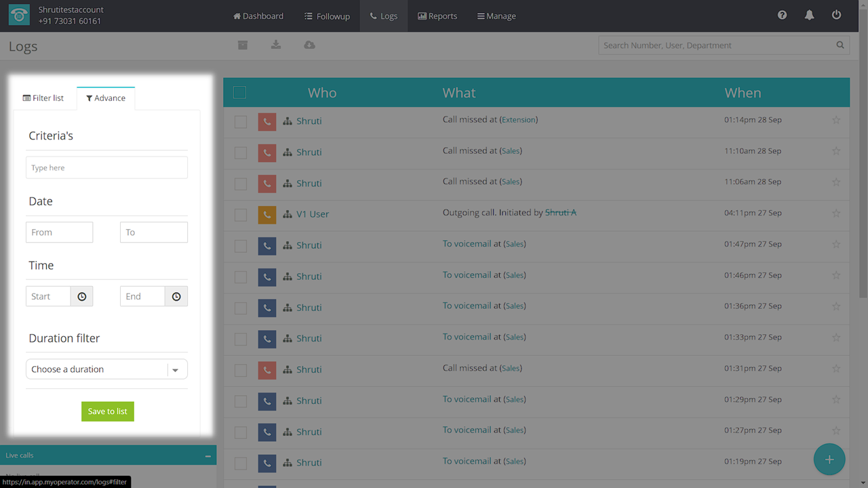868x488 pixels.
Task: Switch to the Filter list tab
Action: click(x=43, y=98)
